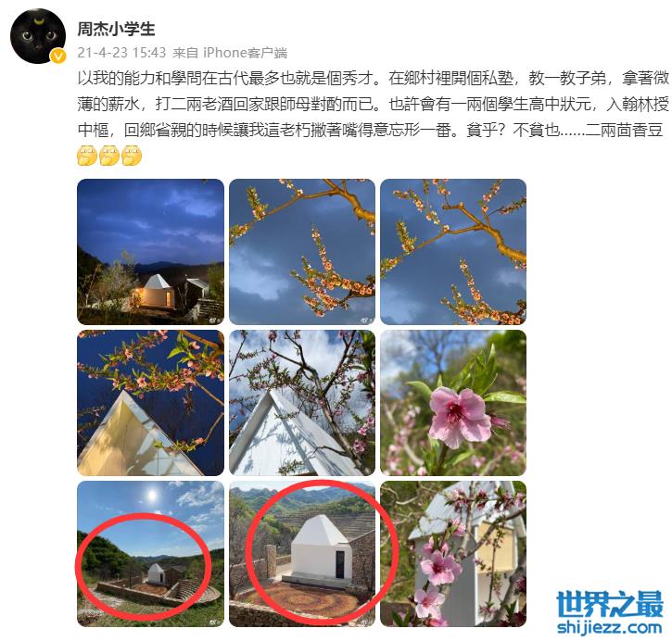Open photo of roof peak at dusk

150,403
